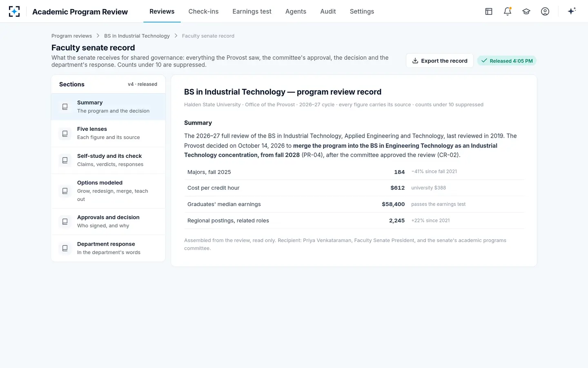Open the Settings tab
Screen dimensions: 588x368
362,11
